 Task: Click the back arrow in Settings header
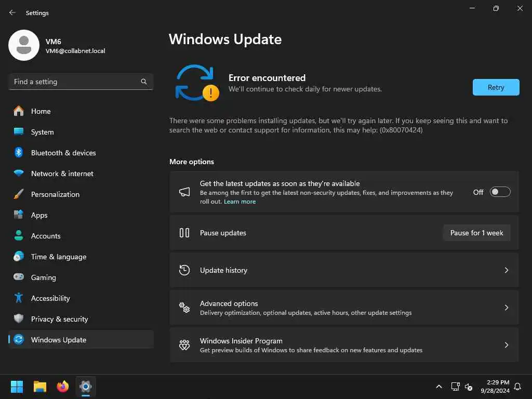pos(12,12)
